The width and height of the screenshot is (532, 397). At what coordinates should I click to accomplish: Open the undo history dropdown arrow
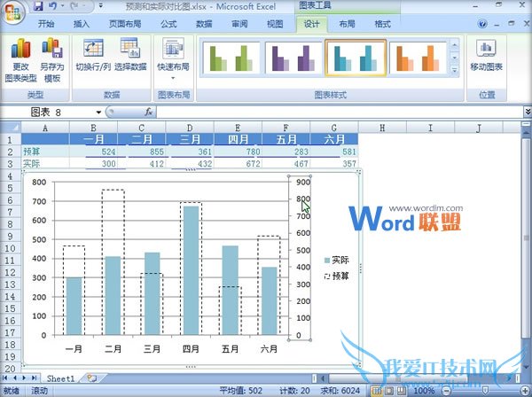(x=62, y=6)
